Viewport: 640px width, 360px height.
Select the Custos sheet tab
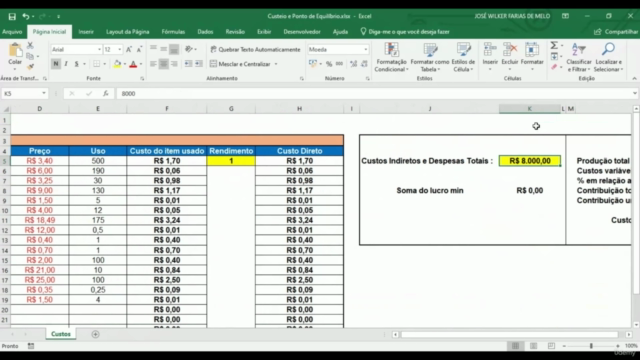(61, 334)
